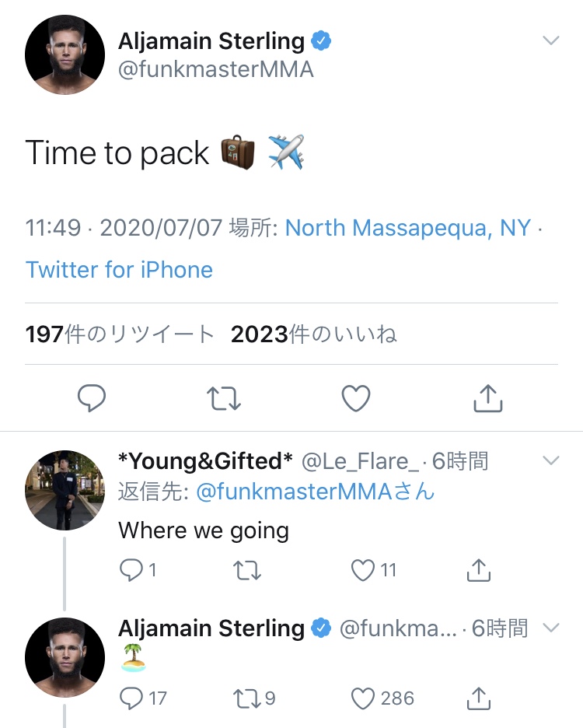Viewport: 583px width, 728px height.
Task: Like the main "Time to pack" tweet
Action: point(356,398)
